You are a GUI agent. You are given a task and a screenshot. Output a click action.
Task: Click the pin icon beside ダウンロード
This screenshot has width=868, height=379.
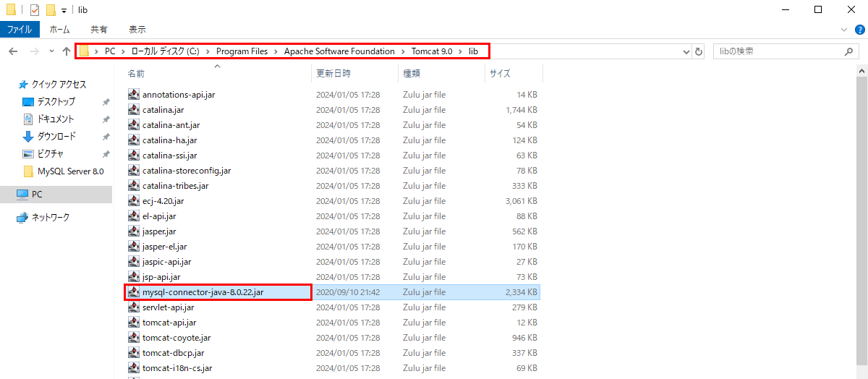pos(106,137)
